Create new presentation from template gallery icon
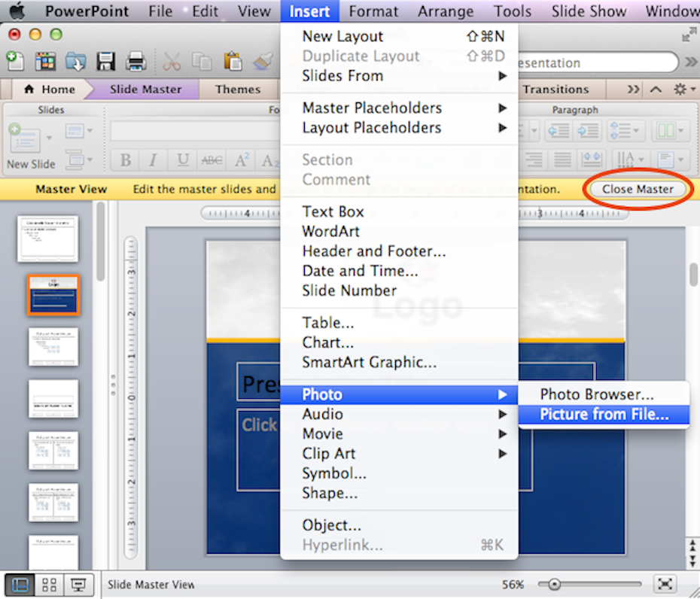700x599 pixels. click(x=45, y=62)
